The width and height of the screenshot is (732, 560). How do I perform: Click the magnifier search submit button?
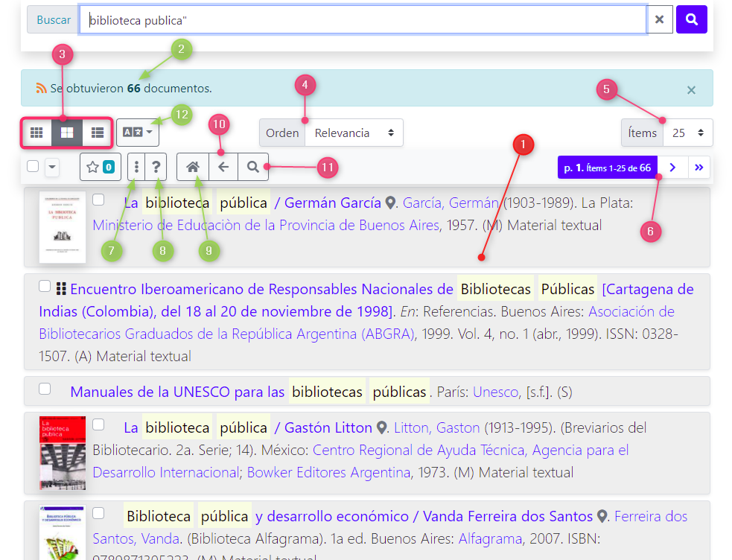click(691, 19)
